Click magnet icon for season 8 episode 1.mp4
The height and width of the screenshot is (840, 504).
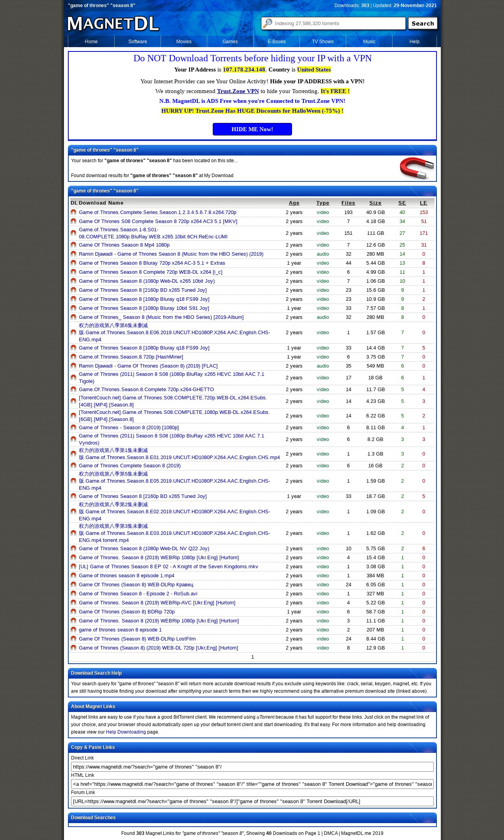[x=73, y=576]
